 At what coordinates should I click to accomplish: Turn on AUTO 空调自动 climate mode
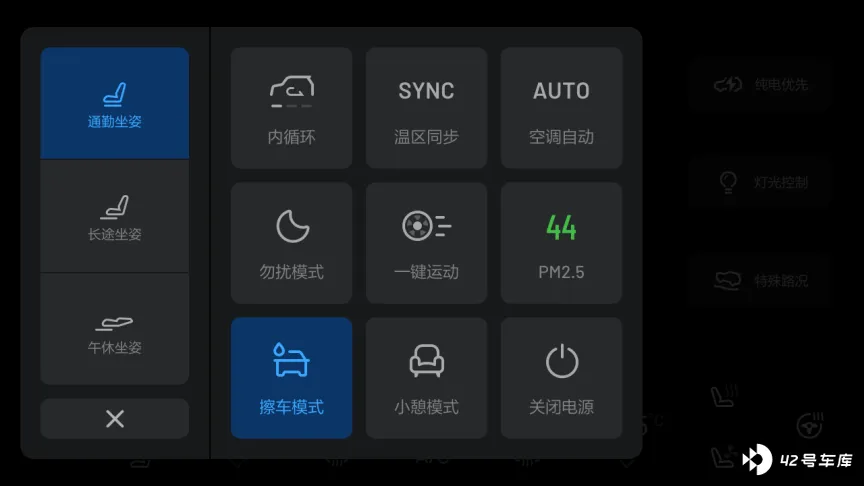tap(561, 108)
